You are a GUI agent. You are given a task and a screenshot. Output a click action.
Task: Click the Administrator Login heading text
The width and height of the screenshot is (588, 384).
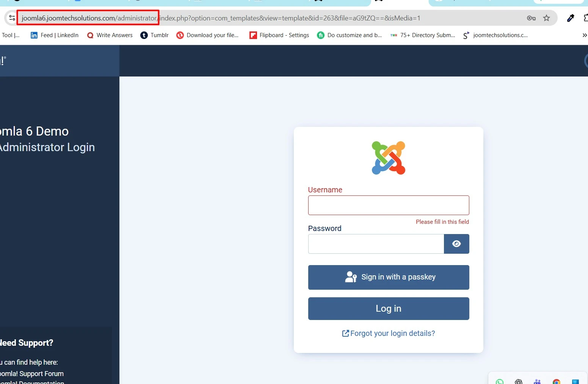(x=47, y=147)
